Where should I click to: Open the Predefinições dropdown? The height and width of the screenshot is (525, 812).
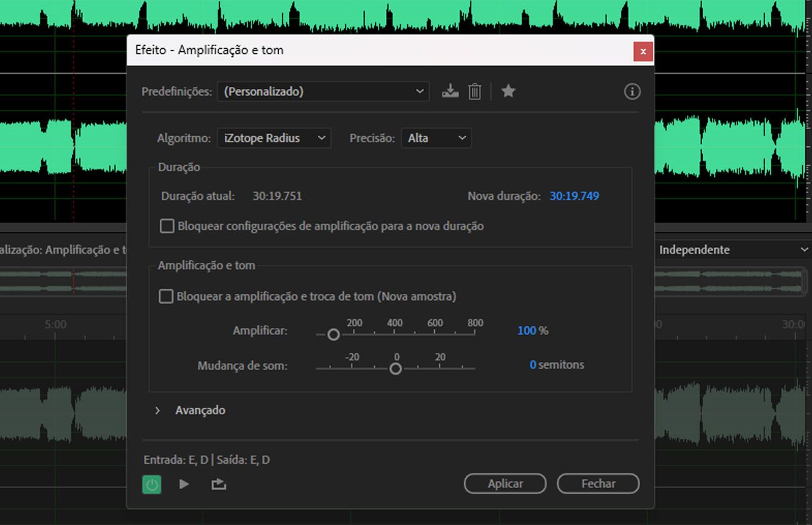click(x=323, y=91)
